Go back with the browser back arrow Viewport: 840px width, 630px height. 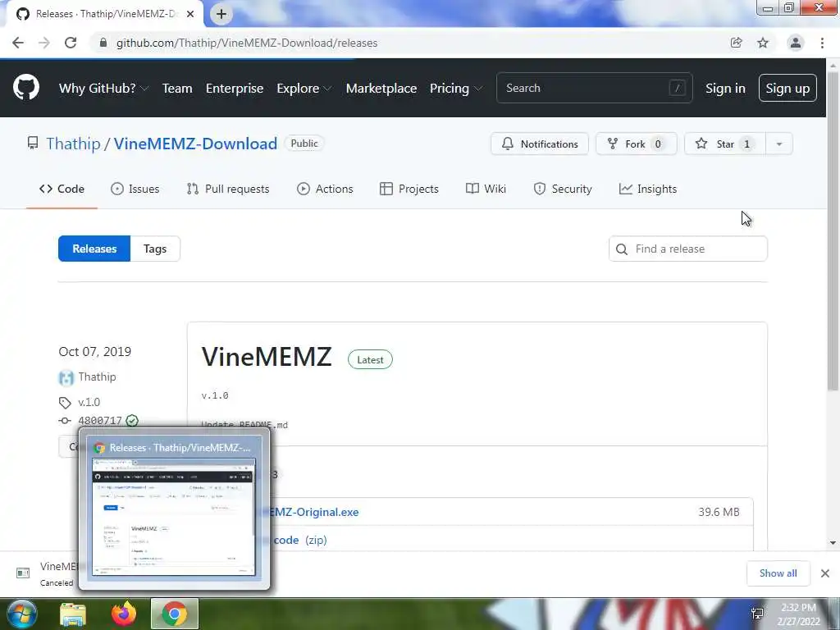[x=18, y=43]
